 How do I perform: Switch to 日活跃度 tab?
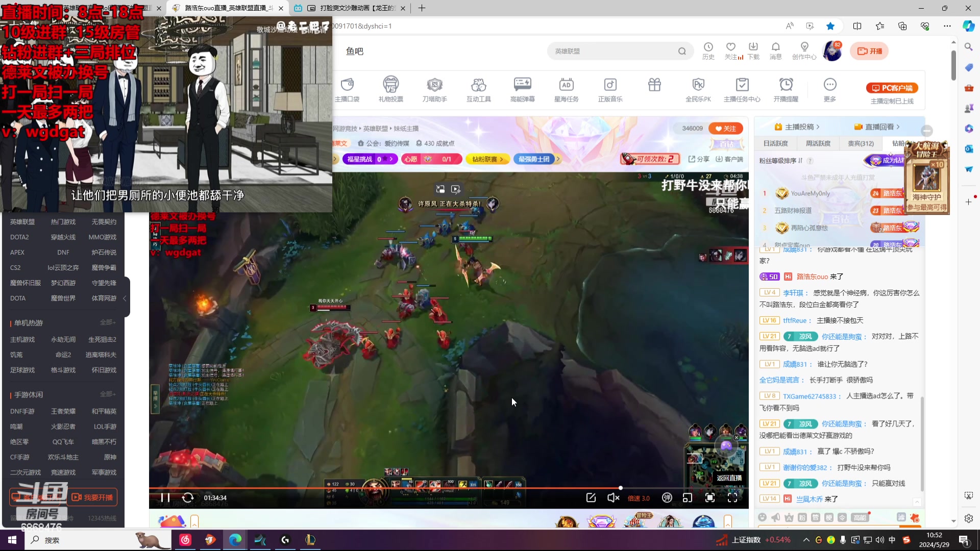click(775, 143)
